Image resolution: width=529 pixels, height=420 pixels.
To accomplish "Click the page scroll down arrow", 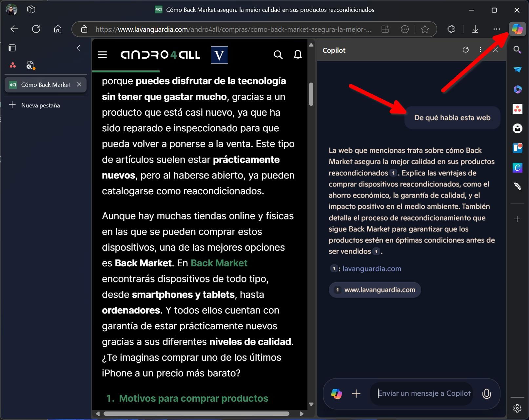I will tap(311, 404).
